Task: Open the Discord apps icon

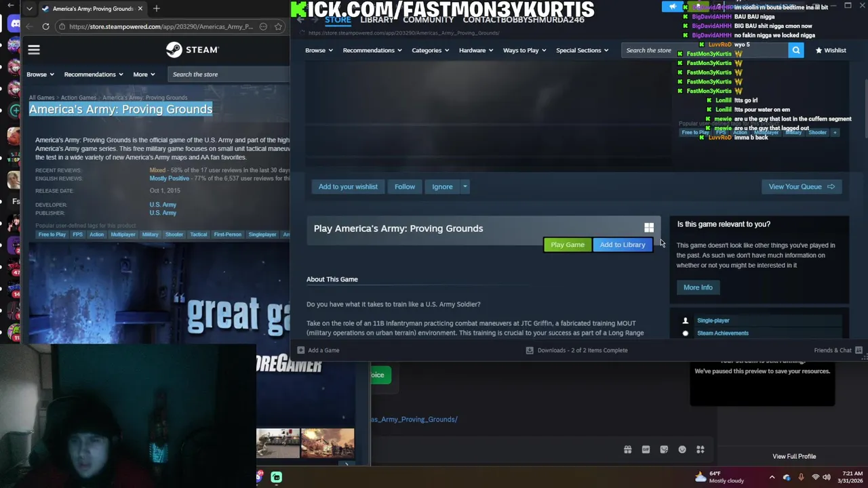Action: pyautogui.click(x=701, y=449)
